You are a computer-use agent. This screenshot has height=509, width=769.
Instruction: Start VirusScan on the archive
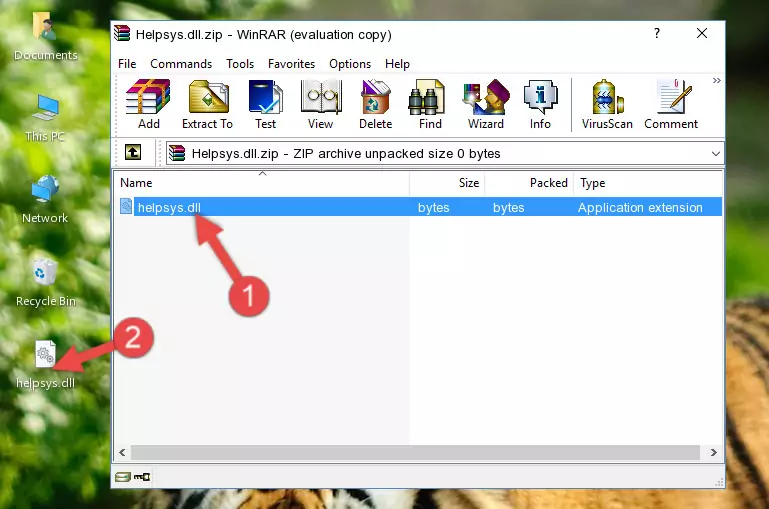pos(607,104)
